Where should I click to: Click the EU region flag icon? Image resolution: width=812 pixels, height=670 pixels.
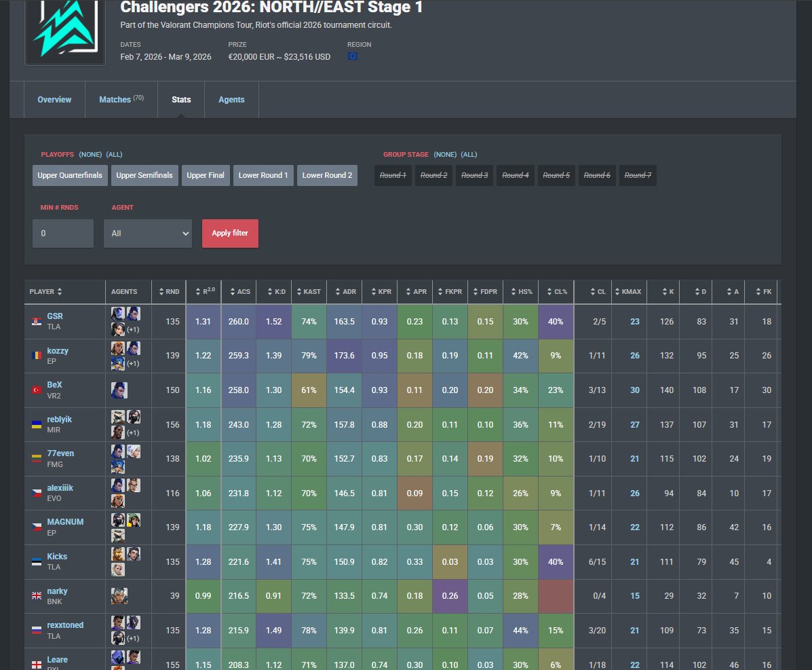(x=353, y=56)
